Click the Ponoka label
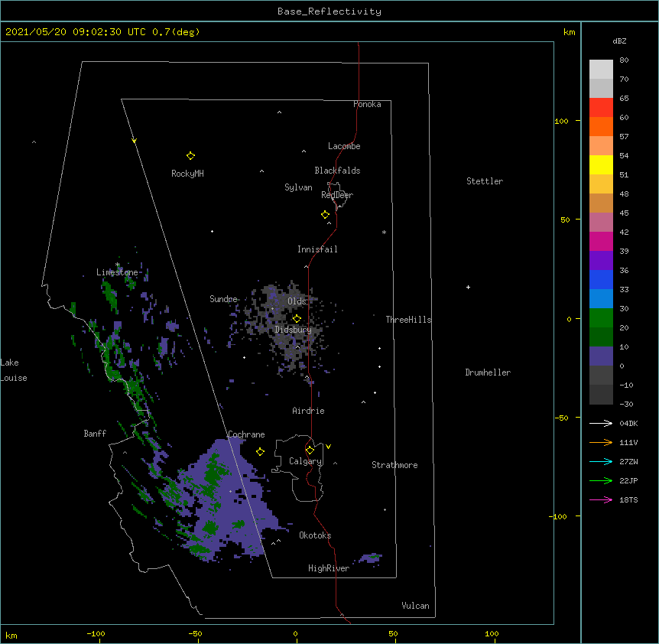The image size is (659, 644). click(367, 104)
